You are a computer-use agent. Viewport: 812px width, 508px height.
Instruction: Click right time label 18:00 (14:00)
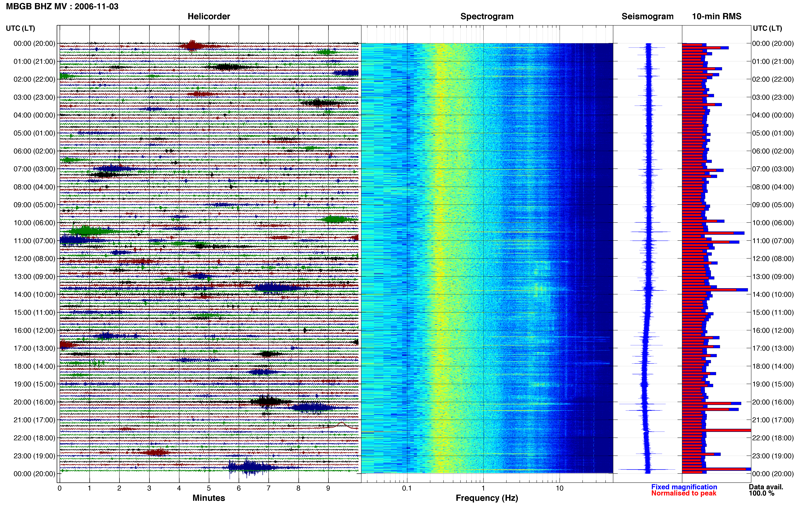773,366
